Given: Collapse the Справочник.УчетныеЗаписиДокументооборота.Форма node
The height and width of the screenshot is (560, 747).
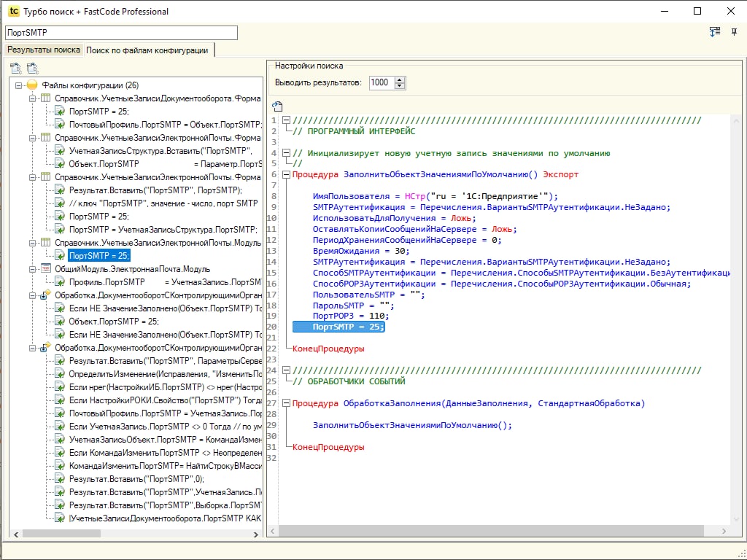Looking at the screenshot, I should pos(32,98).
